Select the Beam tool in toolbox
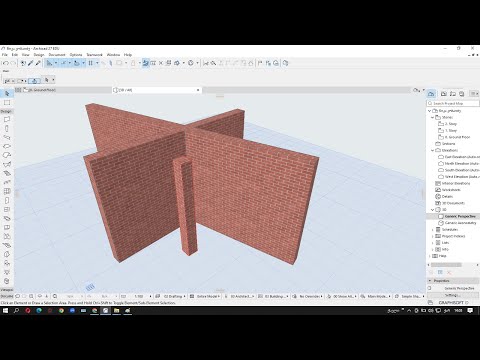 (x=7, y=137)
